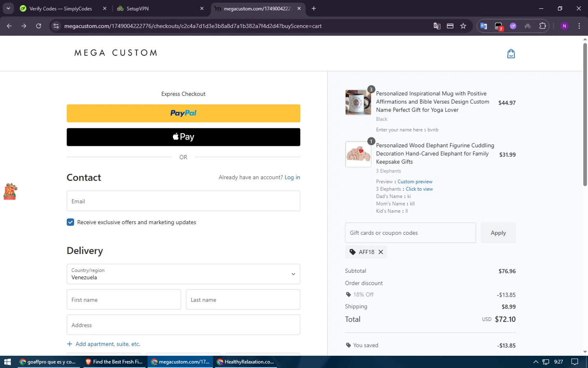This screenshot has height=368, width=588.
Task: Focus the Address field
Action: pos(183,325)
